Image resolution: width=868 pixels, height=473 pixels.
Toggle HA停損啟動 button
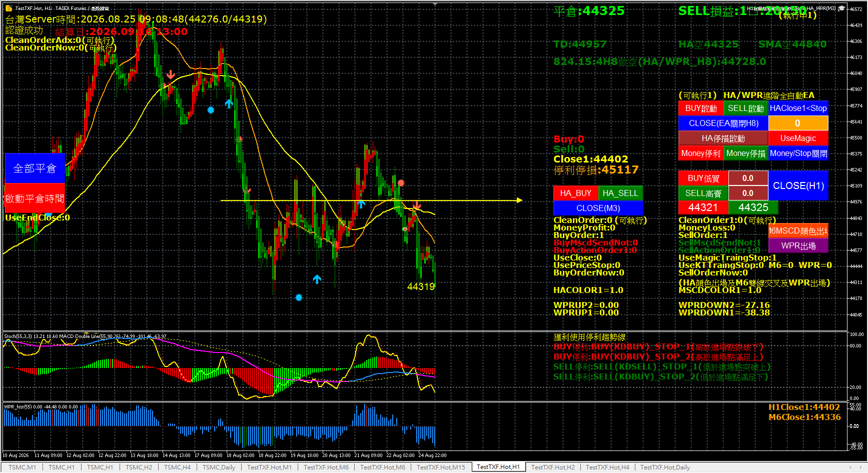[x=723, y=138]
